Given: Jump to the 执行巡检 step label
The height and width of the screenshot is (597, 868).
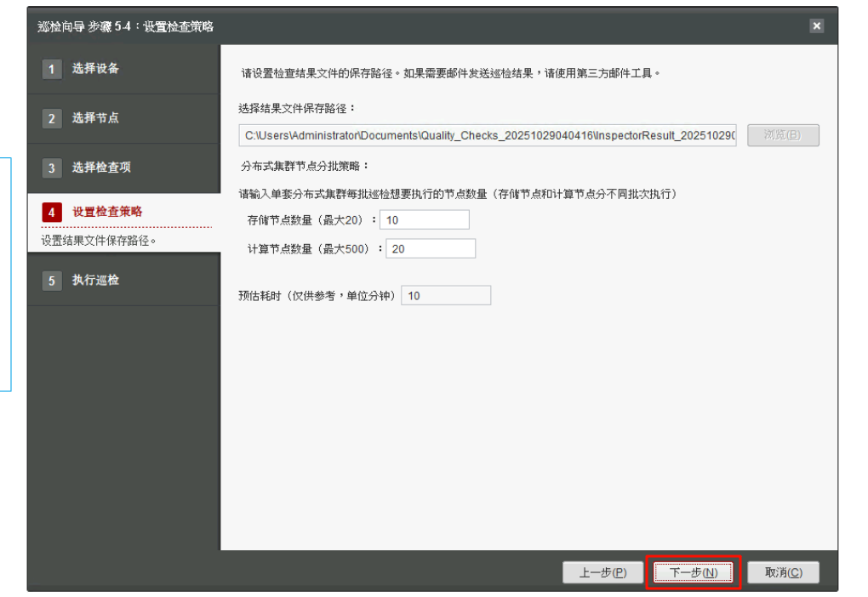Looking at the screenshot, I should 95,280.
